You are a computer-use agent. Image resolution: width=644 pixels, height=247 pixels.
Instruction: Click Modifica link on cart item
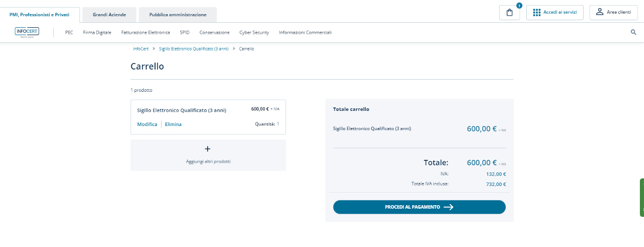(x=147, y=124)
